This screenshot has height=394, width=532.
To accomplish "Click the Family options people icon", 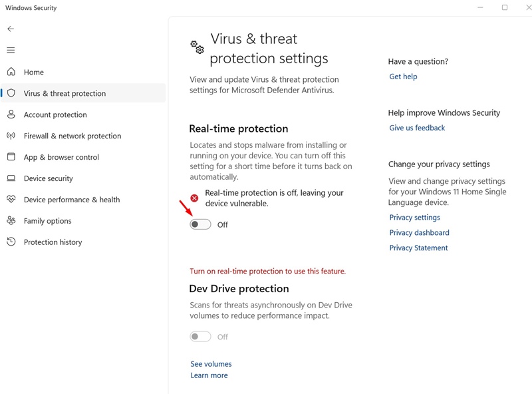I will 11,221.
